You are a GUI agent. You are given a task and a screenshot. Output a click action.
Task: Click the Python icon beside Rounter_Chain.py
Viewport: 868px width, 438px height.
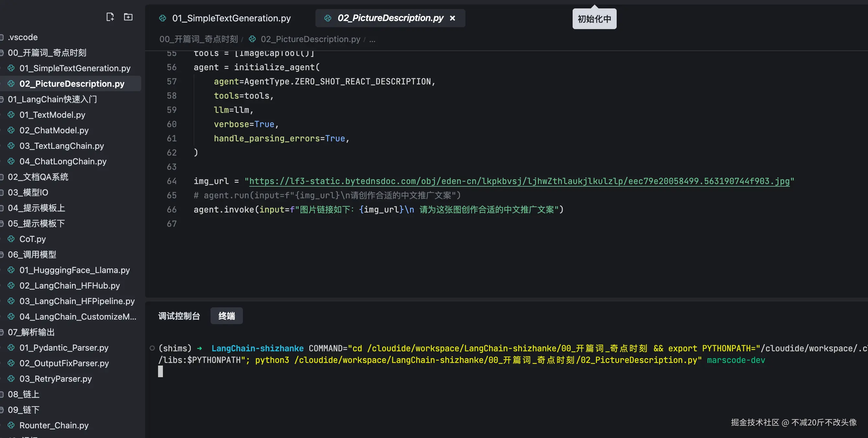coord(11,425)
